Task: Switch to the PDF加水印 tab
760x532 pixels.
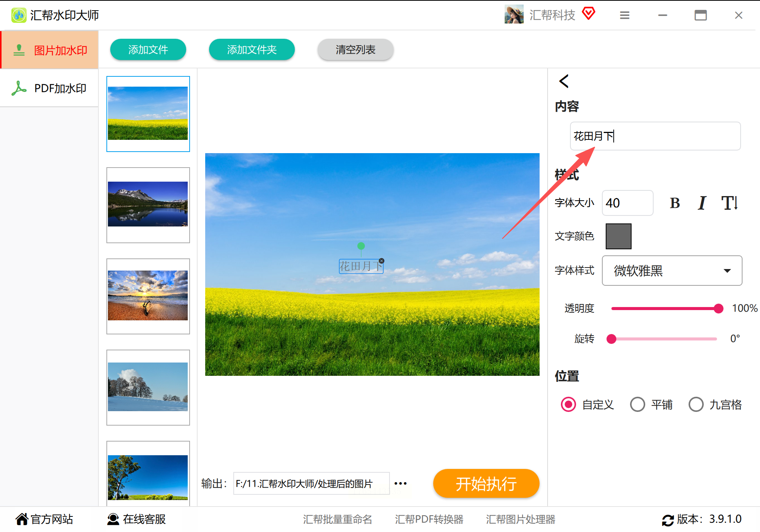Action: click(x=49, y=88)
